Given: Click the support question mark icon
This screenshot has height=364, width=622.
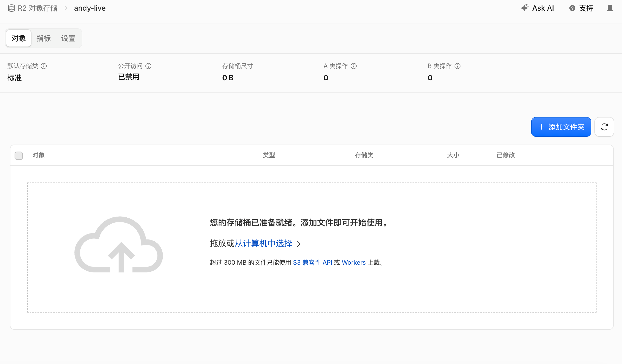Looking at the screenshot, I should 572,8.
